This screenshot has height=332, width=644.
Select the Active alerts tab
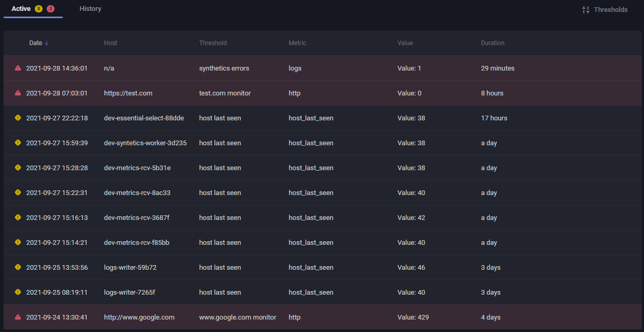tap(21, 9)
